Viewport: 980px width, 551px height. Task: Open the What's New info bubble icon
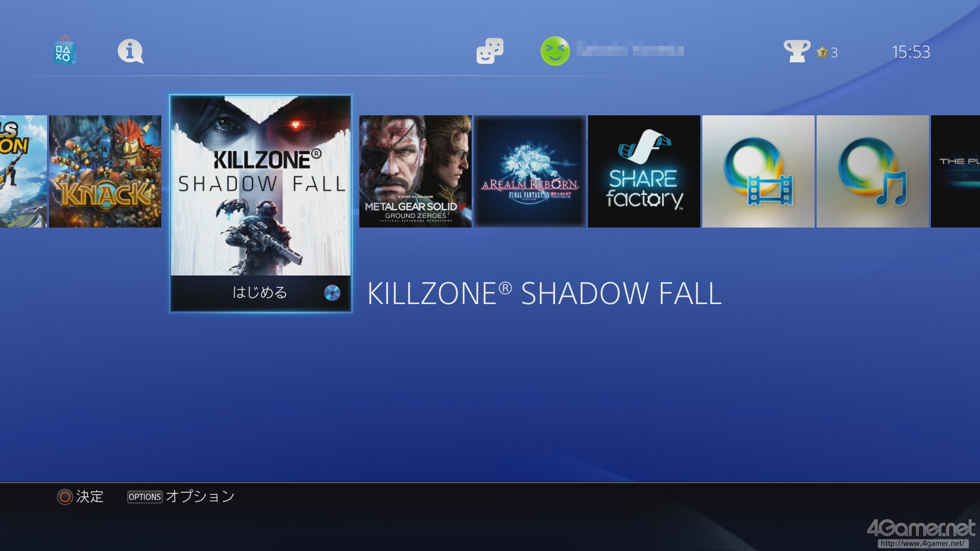click(x=131, y=52)
